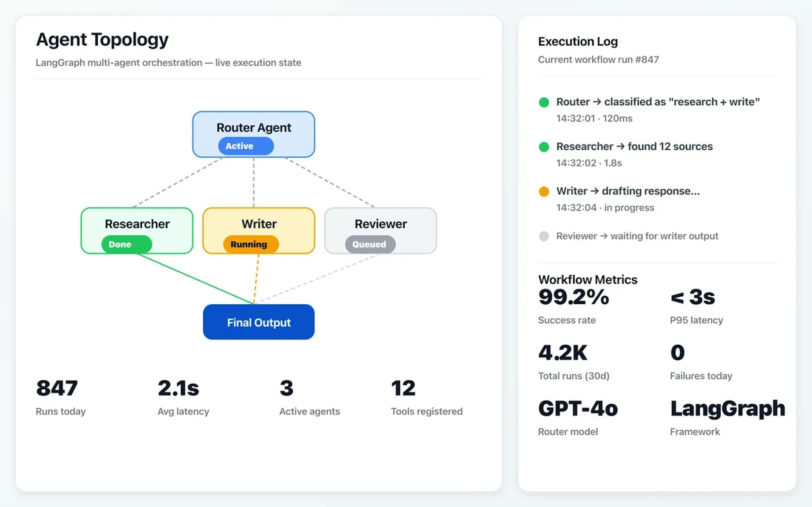This screenshot has height=507, width=812.
Task: Click the orange status dot beside the Writer log entry
Action: [x=544, y=191]
